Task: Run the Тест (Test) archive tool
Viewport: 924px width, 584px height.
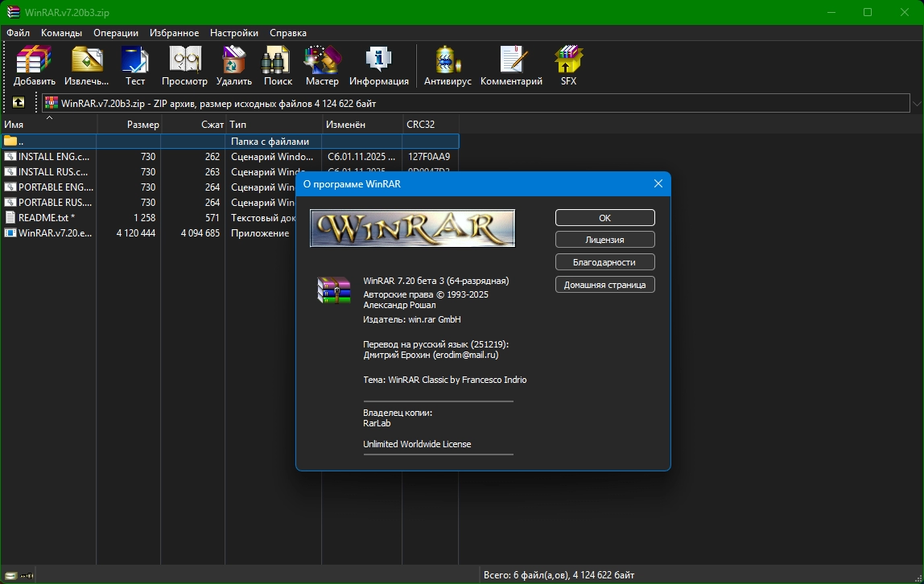Action: [x=135, y=65]
